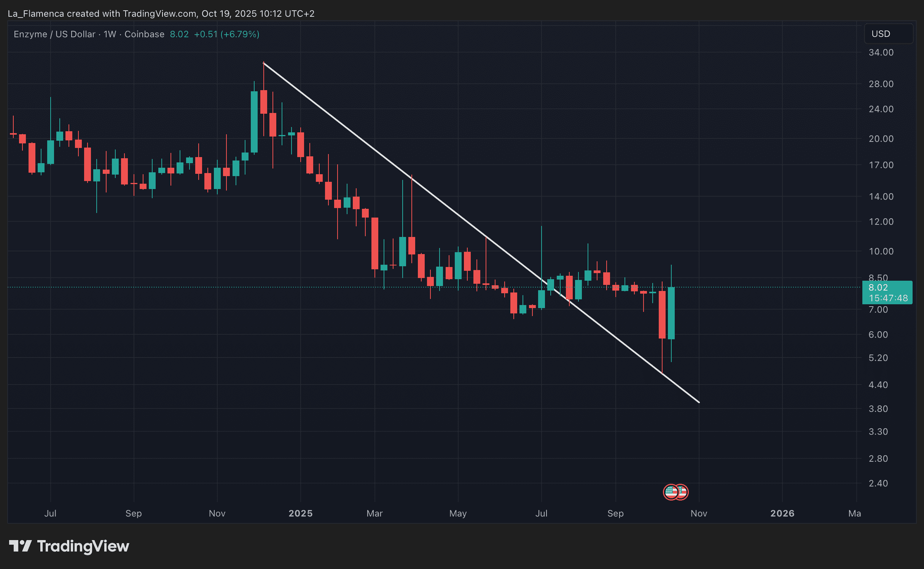Click the large red candle before the latest
Viewport: 924px width, 569px height.
tap(662, 314)
